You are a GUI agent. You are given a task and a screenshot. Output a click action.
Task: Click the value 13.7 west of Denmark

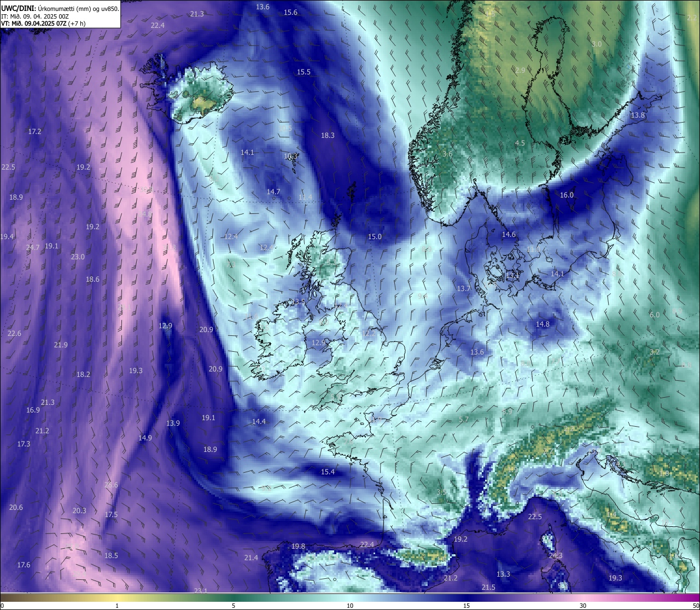463,288
